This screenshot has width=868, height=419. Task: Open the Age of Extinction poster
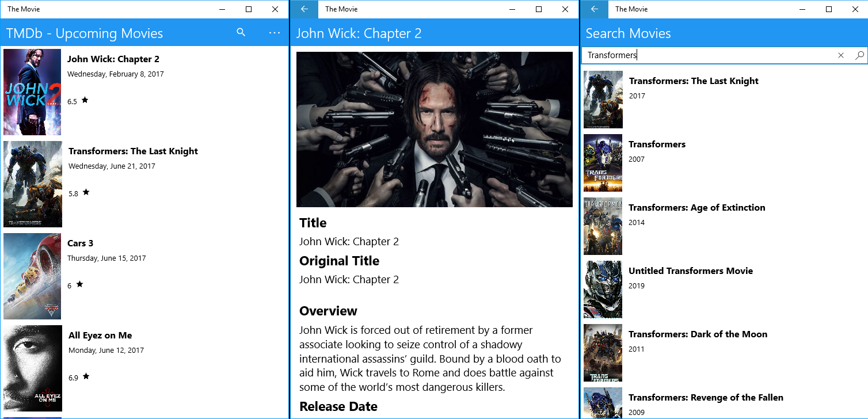tap(603, 226)
